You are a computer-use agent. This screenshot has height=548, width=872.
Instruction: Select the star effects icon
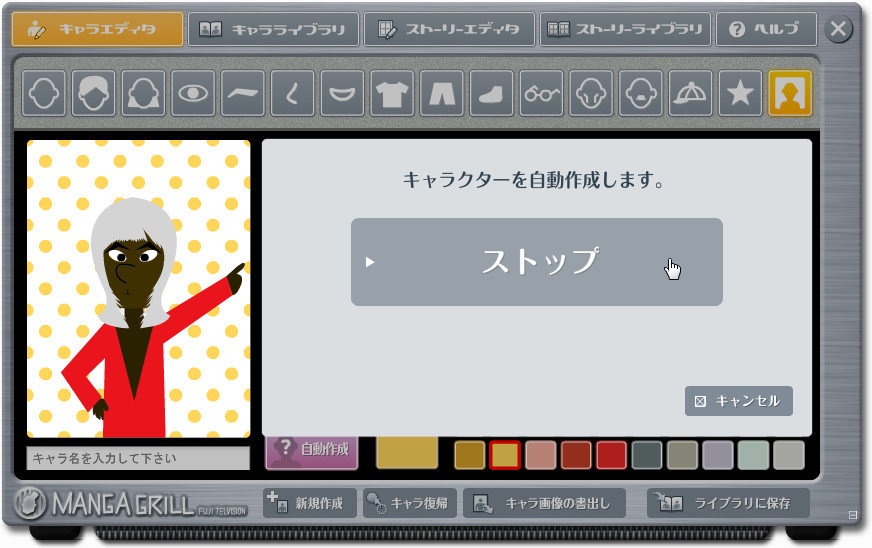pos(740,93)
